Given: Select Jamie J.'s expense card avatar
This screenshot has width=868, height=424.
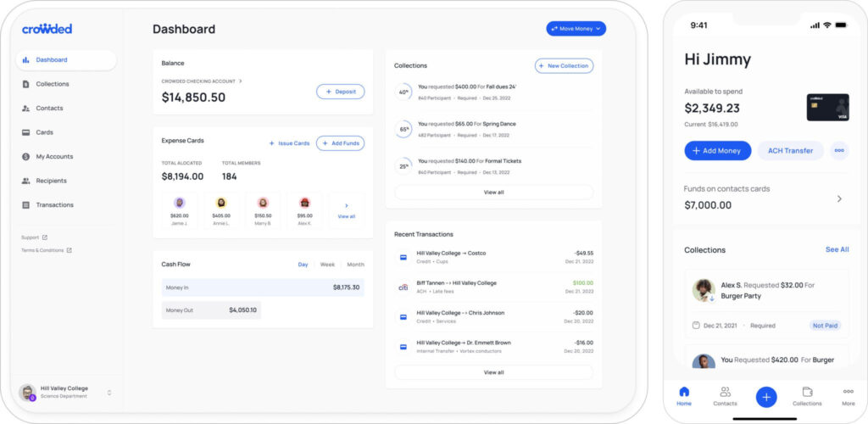Looking at the screenshot, I should 179,204.
